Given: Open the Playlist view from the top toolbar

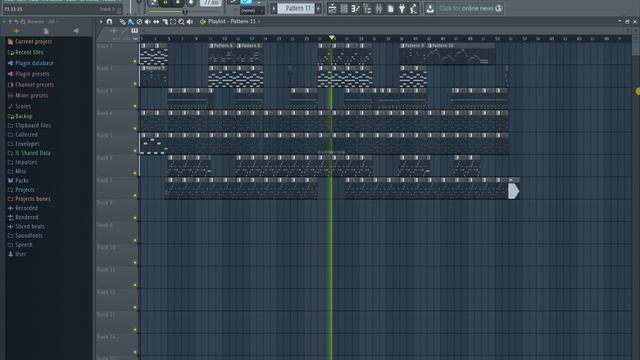Looking at the screenshot, I should (332, 9).
